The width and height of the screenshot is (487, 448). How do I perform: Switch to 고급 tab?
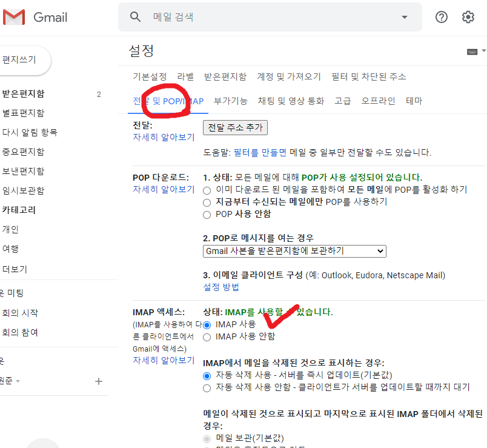[x=343, y=101]
